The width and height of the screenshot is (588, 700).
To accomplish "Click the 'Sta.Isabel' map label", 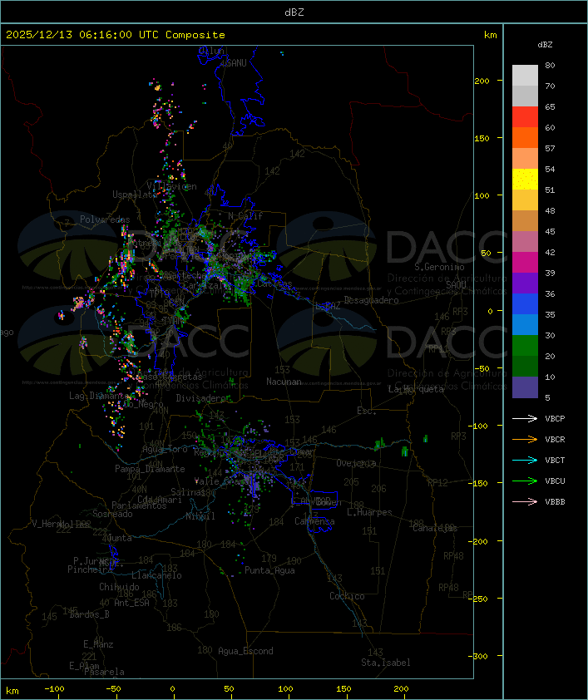I will tap(385, 663).
